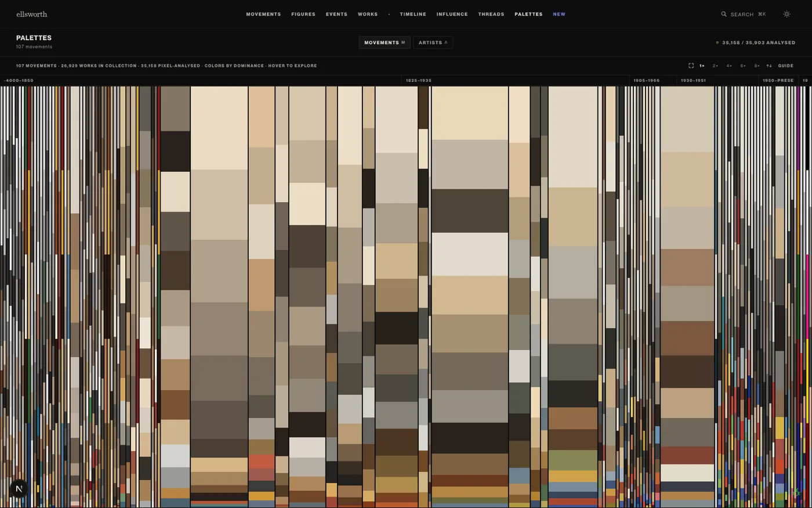Click the coral-red swatch beneath the peach-topped column

(262, 462)
